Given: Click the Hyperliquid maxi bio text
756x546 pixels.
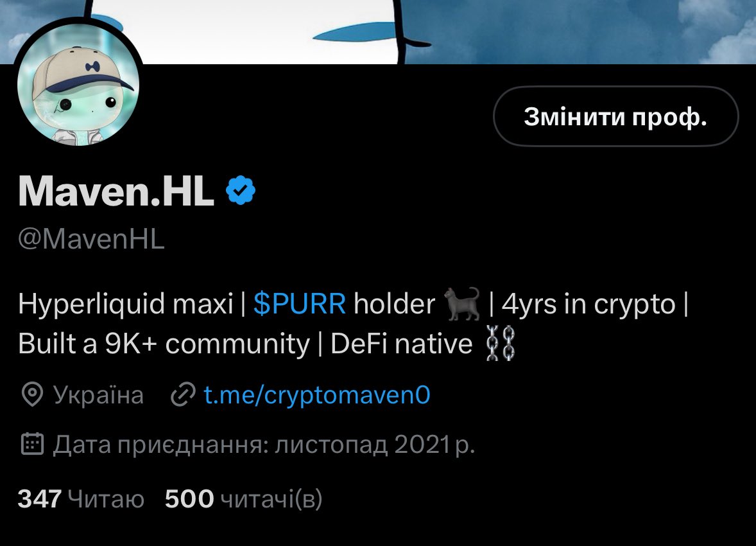Looking at the screenshot, I should pyautogui.click(x=125, y=304).
